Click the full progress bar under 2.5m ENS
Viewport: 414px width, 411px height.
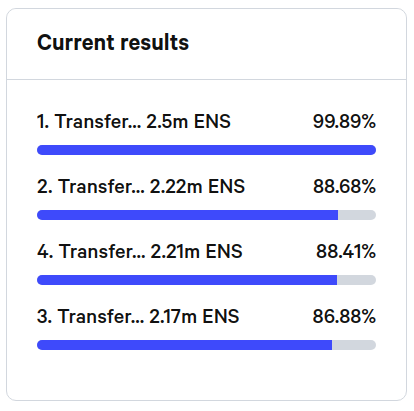pyautogui.click(x=206, y=150)
